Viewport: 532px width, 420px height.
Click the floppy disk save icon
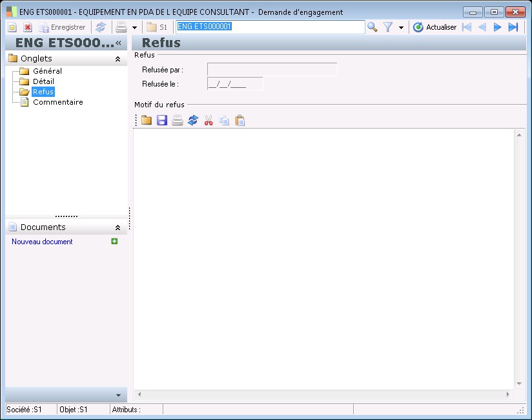(x=162, y=120)
